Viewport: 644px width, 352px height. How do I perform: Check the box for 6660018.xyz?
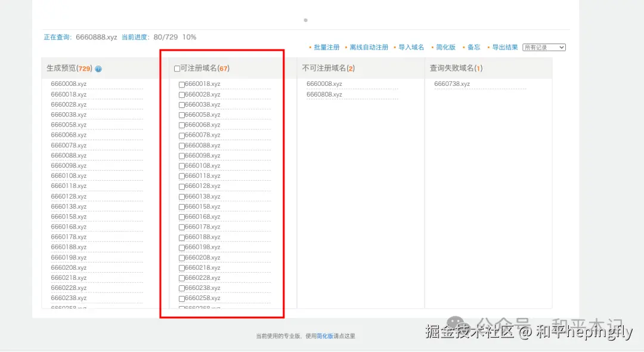(181, 85)
